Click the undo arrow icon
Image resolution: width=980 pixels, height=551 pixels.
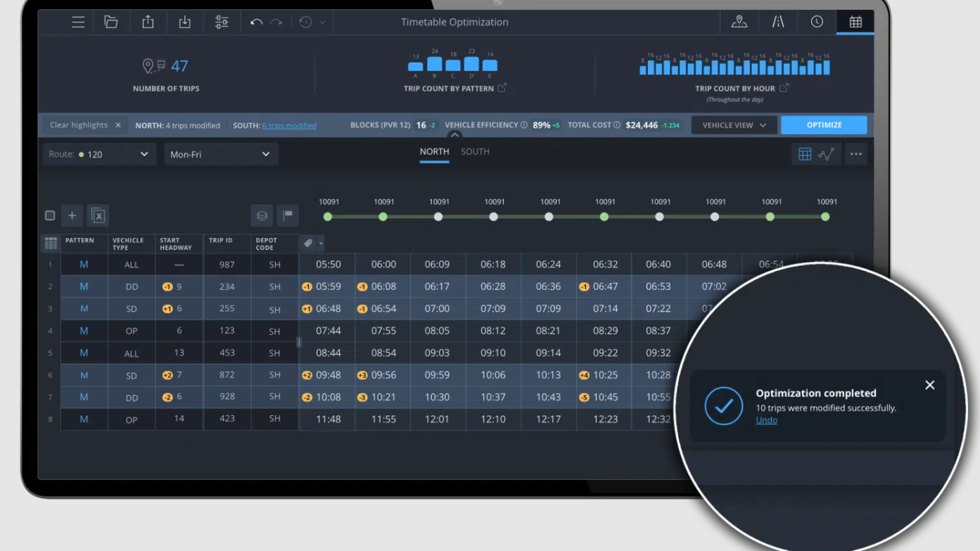pyautogui.click(x=256, y=23)
